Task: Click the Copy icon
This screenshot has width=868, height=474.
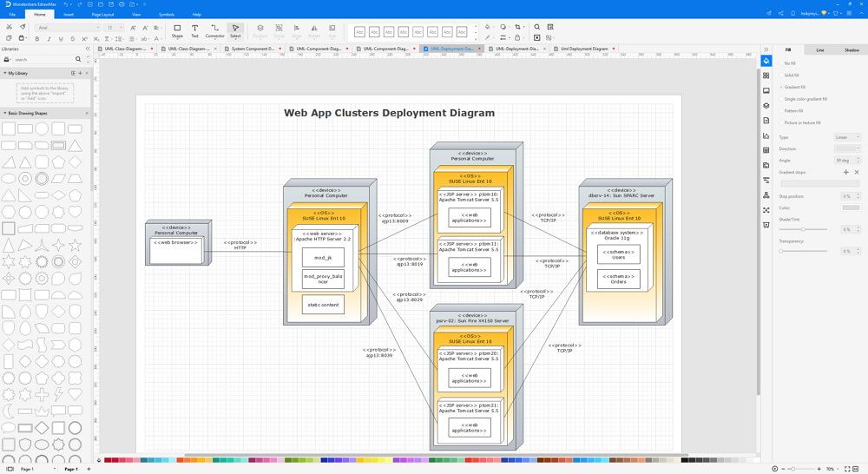Action: pos(9,38)
